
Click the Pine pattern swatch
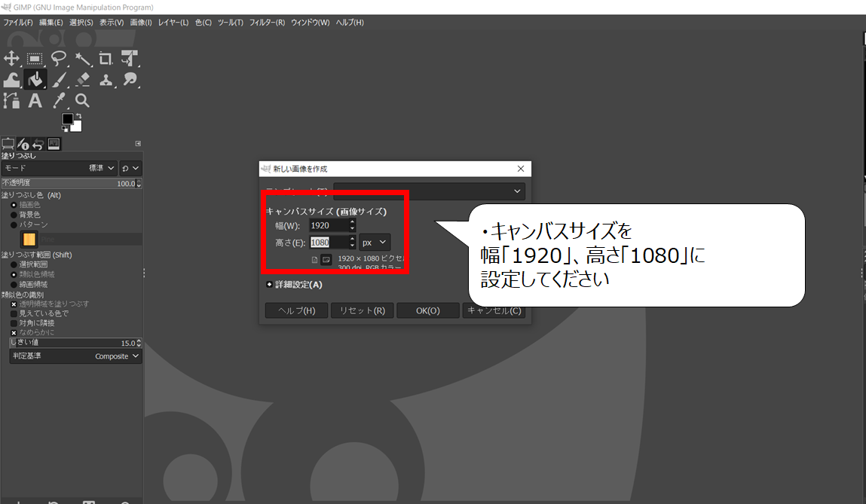[29, 239]
